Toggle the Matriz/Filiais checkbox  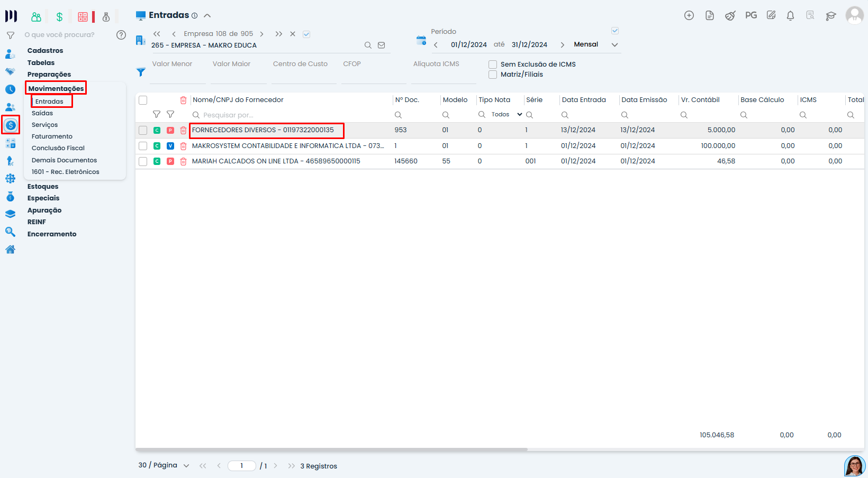pyautogui.click(x=493, y=75)
